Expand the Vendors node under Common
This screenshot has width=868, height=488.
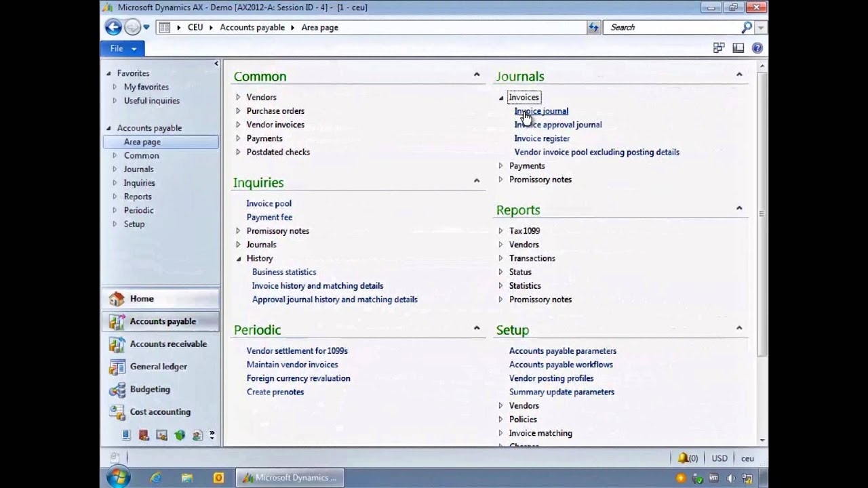(x=238, y=97)
